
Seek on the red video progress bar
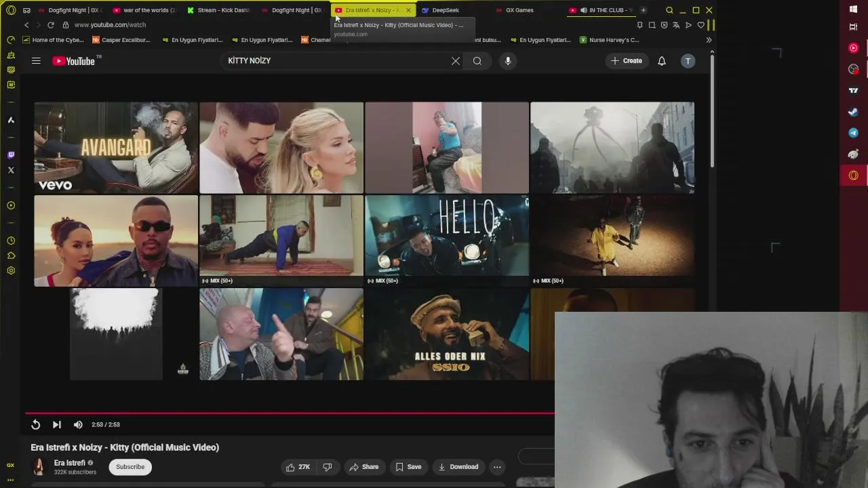[290, 413]
